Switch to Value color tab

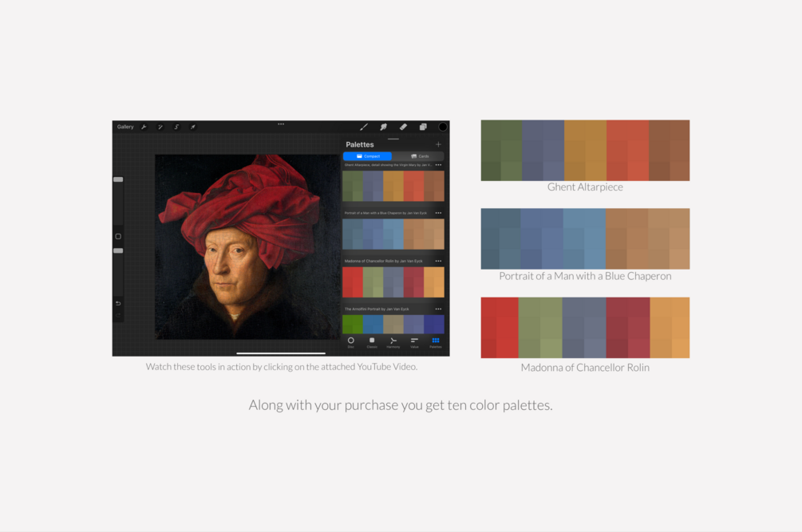(414, 342)
